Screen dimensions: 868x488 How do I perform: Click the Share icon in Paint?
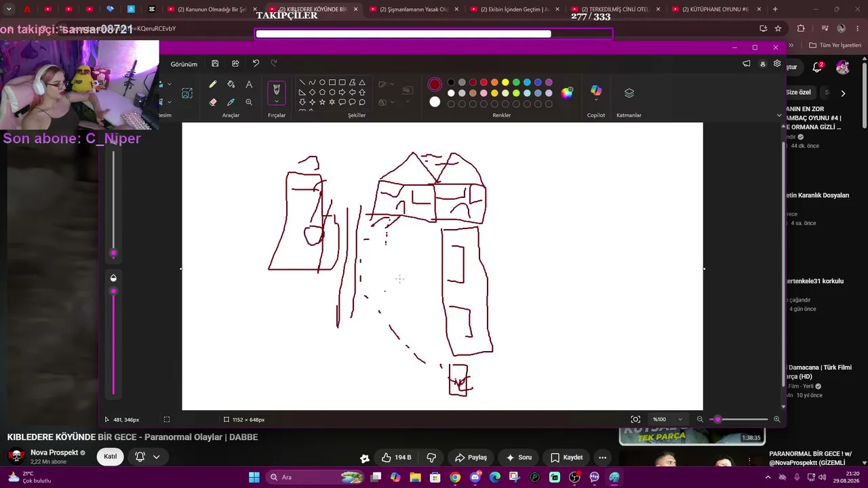(x=235, y=63)
